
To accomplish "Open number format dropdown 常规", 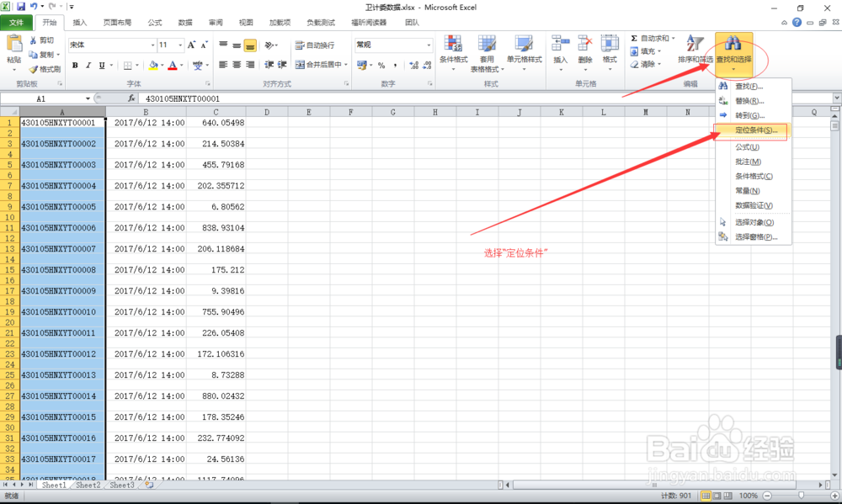I will (429, 45).
